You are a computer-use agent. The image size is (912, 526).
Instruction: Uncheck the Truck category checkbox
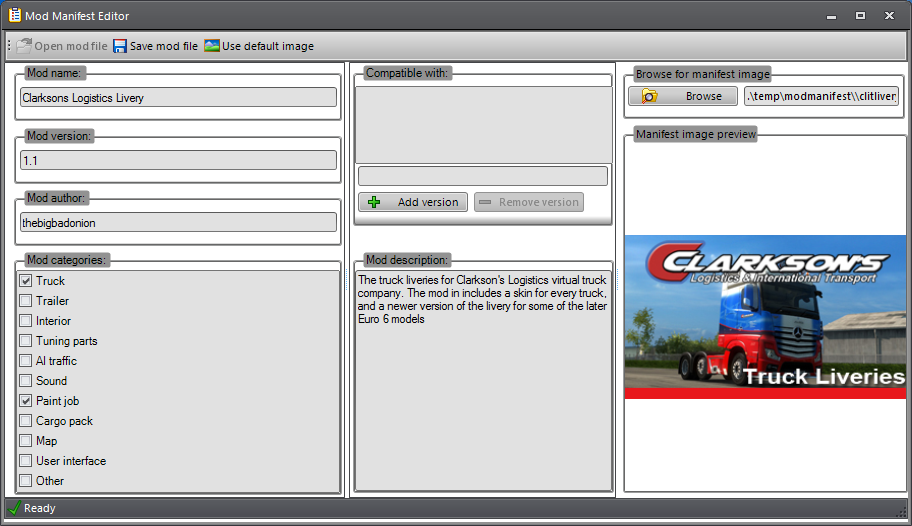click(26, 281)
